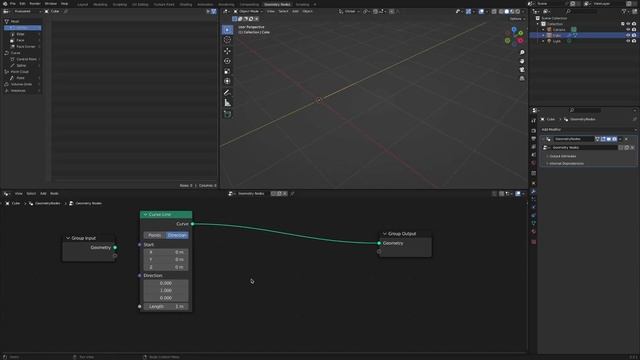Toggle modifier show in render button

(614, 139)
